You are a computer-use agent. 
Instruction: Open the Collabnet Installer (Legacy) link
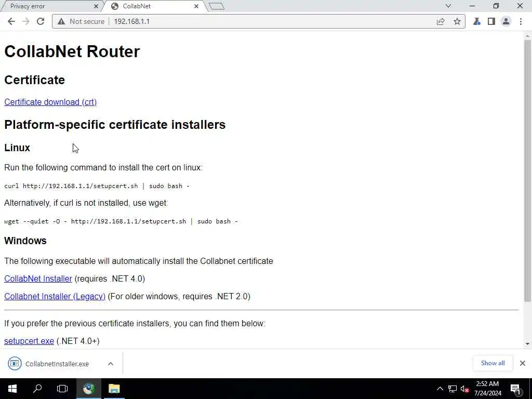[55, 296]
